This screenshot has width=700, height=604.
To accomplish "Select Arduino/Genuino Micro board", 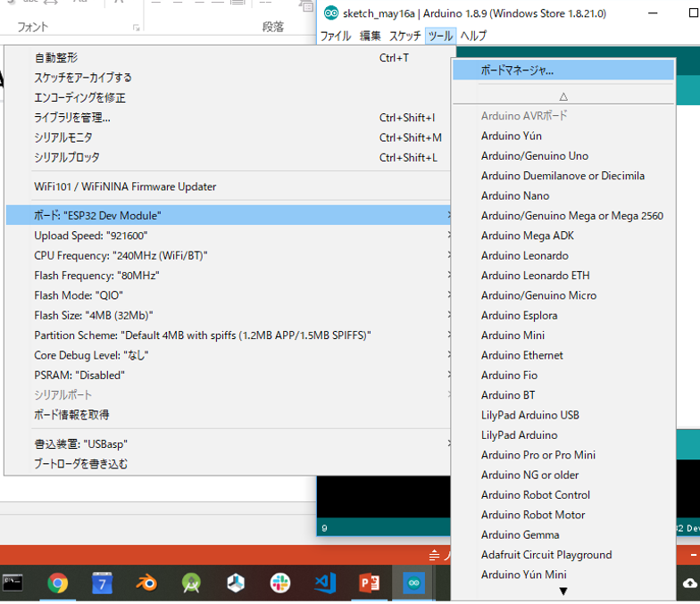I will point(563,295).
